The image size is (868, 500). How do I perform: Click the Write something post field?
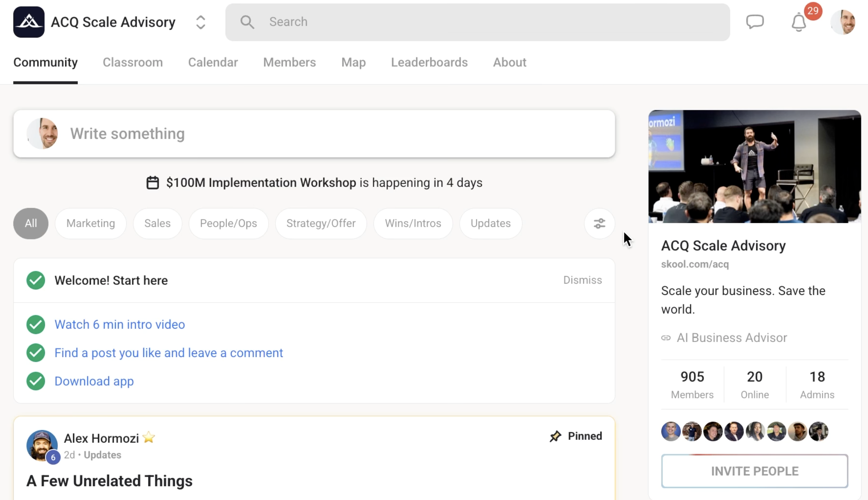pyautogui.click(x=314, y=134)
